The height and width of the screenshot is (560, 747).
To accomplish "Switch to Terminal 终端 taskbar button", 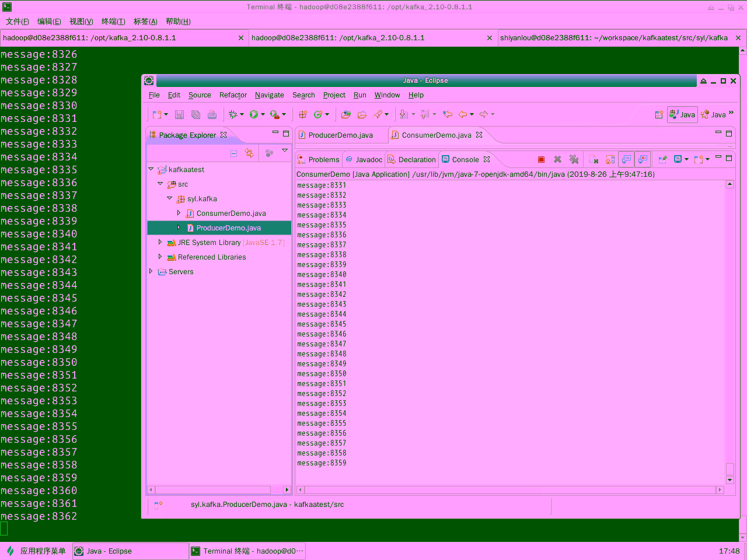I will (x=247, y=551).
